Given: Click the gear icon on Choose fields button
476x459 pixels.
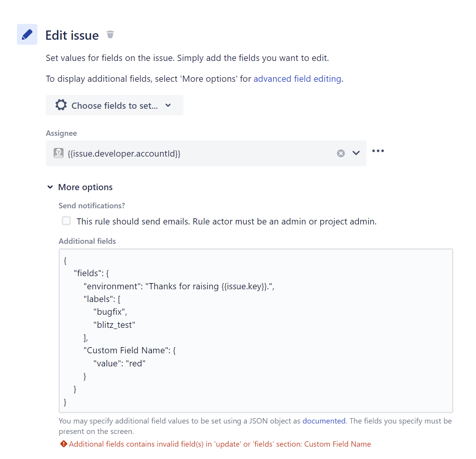Looking at the screenshot, I should click(61, 105).
